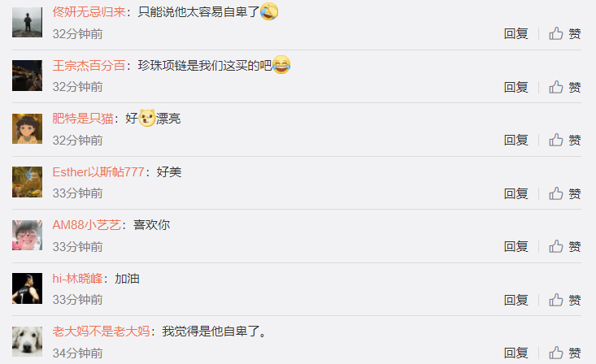Reply to 佟妍无忌归来's comment
This screenshot has width=596, height=364.
516,34
